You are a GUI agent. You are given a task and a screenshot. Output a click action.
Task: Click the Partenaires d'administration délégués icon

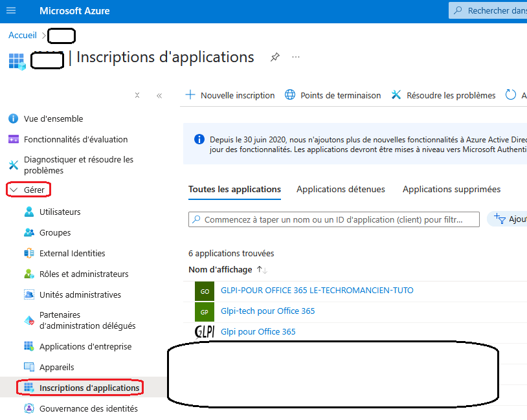[29, 320]
